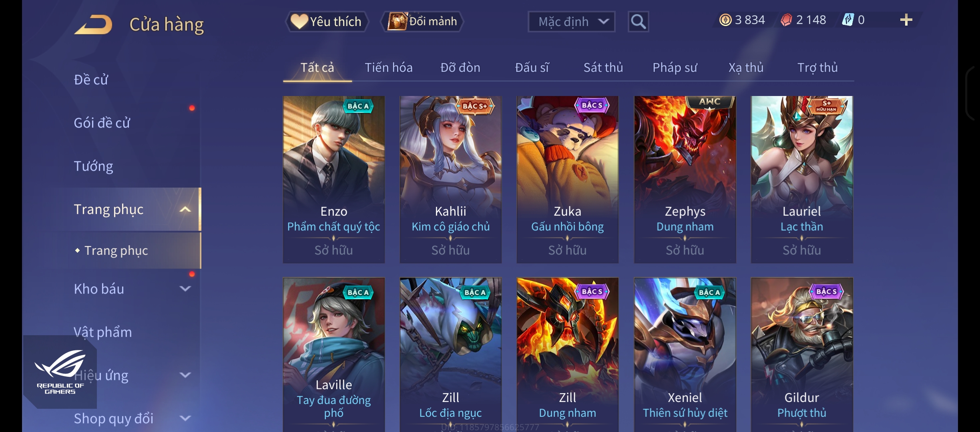
Task: Open the Tướng sidebar menu
Action: coord(93,166)
